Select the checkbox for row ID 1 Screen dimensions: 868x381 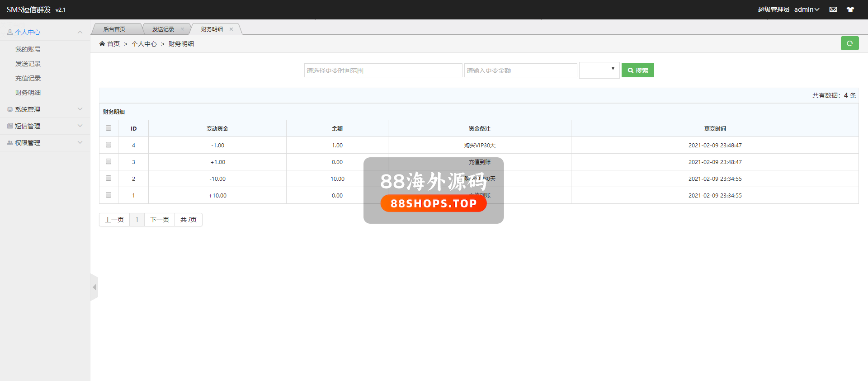tap(108, 195)
